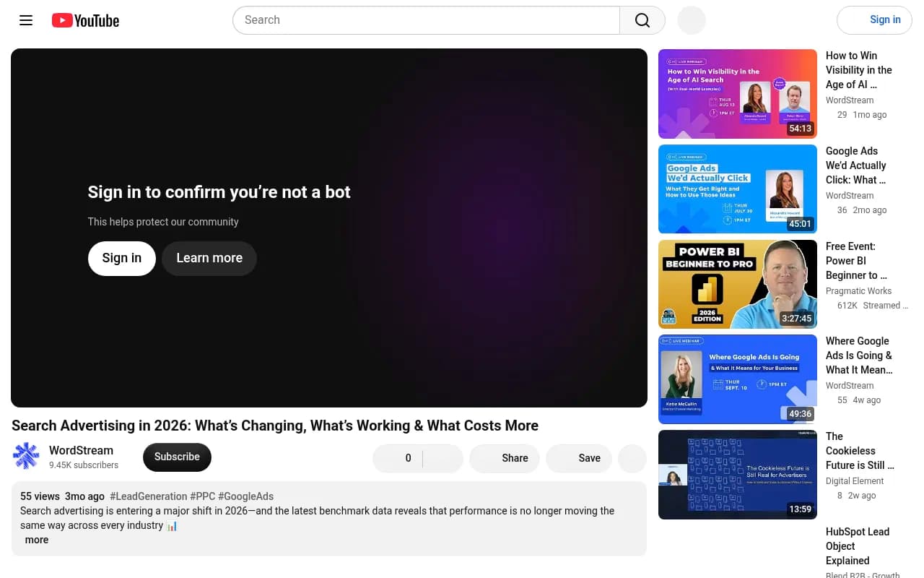The height and width of the screenshot is (578, 924).
Task: Like the video showing 0 likes
Action: (x=398, y=458)
